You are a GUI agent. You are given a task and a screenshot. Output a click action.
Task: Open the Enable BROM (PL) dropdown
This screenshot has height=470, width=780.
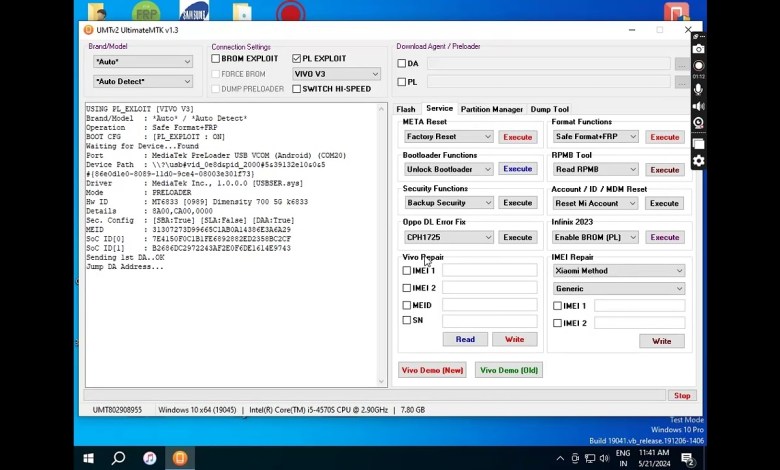[x=596, y=237]
